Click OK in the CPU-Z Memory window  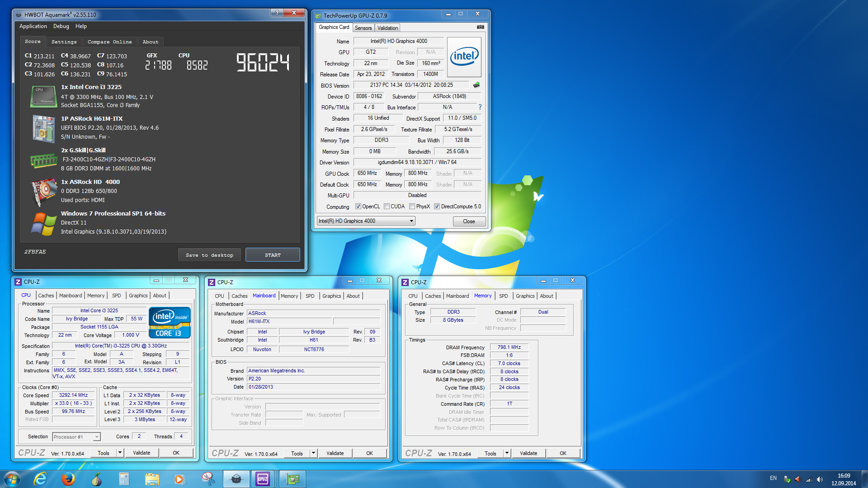coord(563,453)
